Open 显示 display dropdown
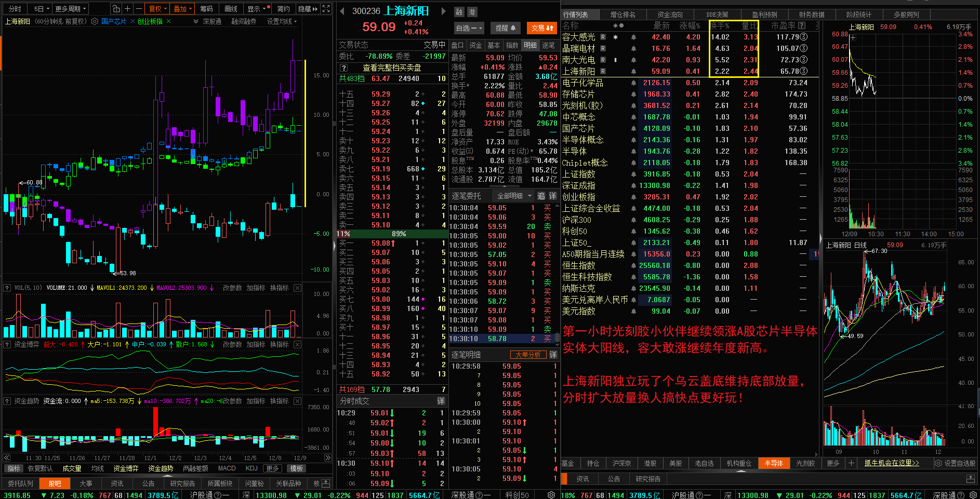Viewport: 980px width, 499px height. click(257, 9)
